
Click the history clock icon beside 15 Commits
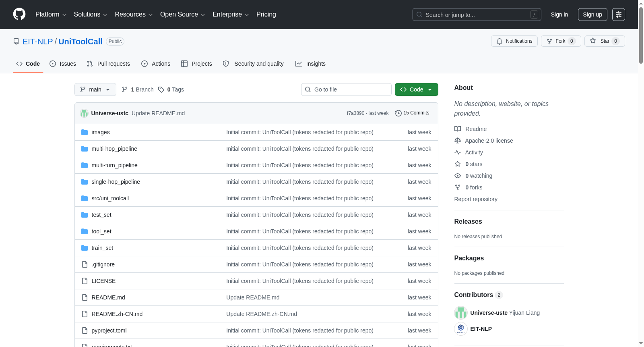(398, 113)
